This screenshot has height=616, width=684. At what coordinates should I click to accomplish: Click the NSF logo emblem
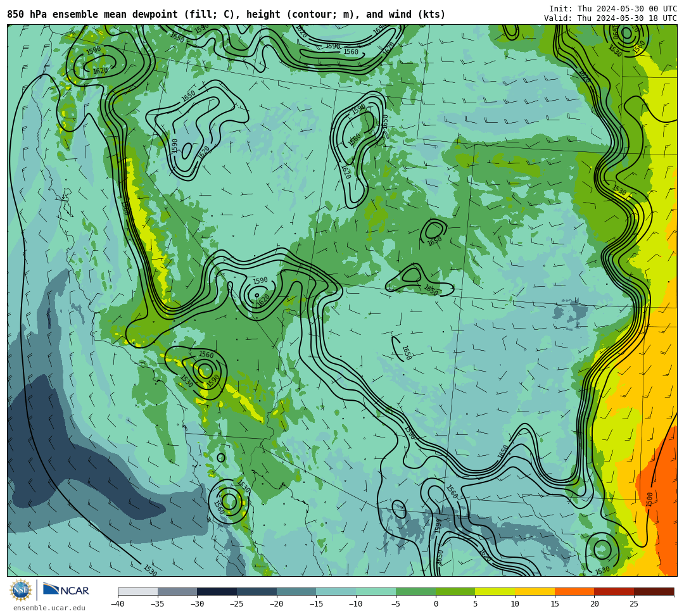20,590
